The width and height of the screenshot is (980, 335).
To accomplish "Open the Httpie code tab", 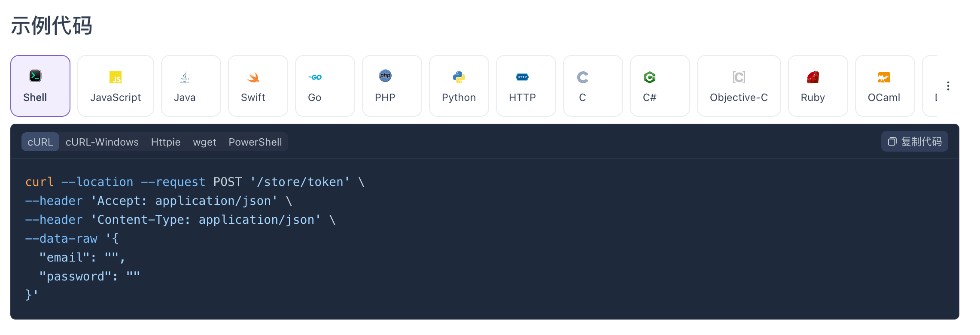I will tap(166, 142).
